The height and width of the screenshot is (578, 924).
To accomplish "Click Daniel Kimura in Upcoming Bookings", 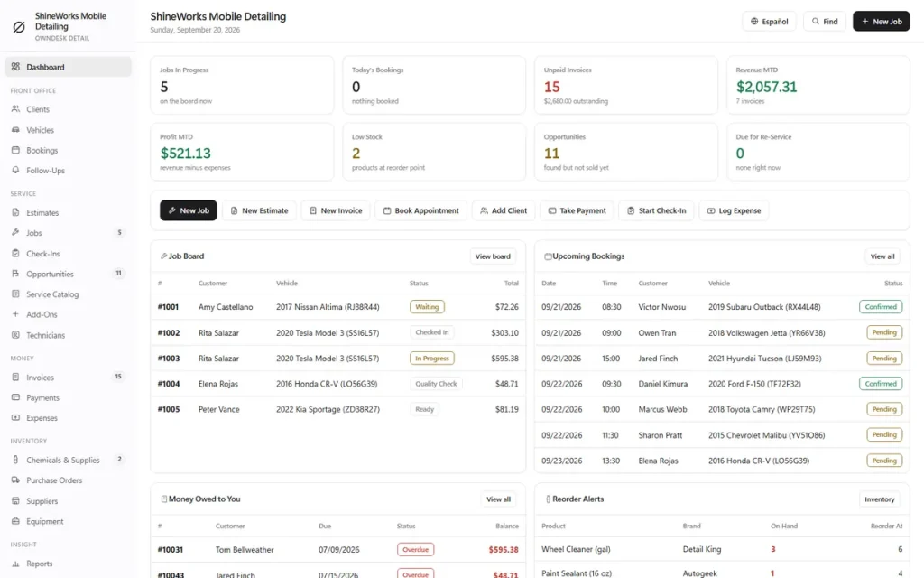I will click(x=663, y=384).
